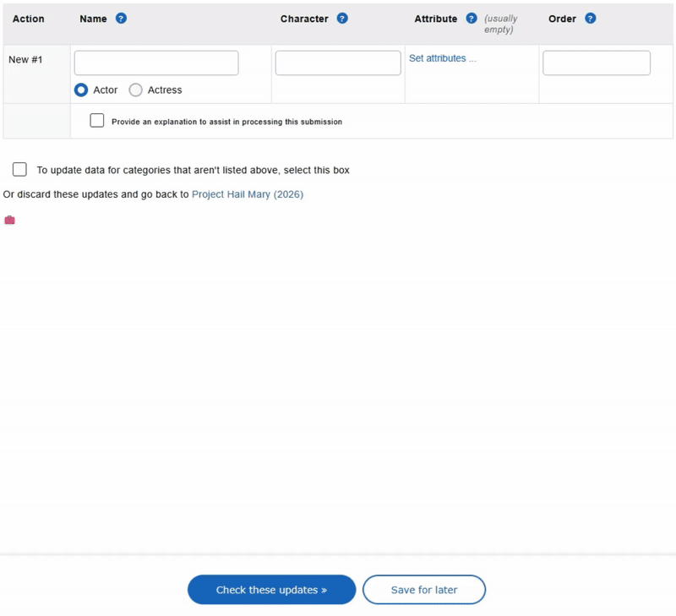Viewport: 676px width, 616px height.
Task: Open the Character column help icon
Action: click(x=342, y=19)
